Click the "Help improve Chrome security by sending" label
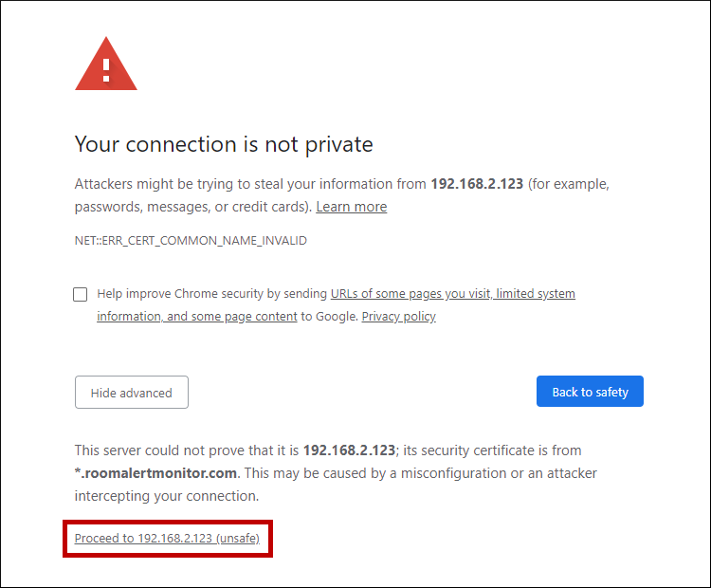The image size is (711, 588). tap(212, 294)
